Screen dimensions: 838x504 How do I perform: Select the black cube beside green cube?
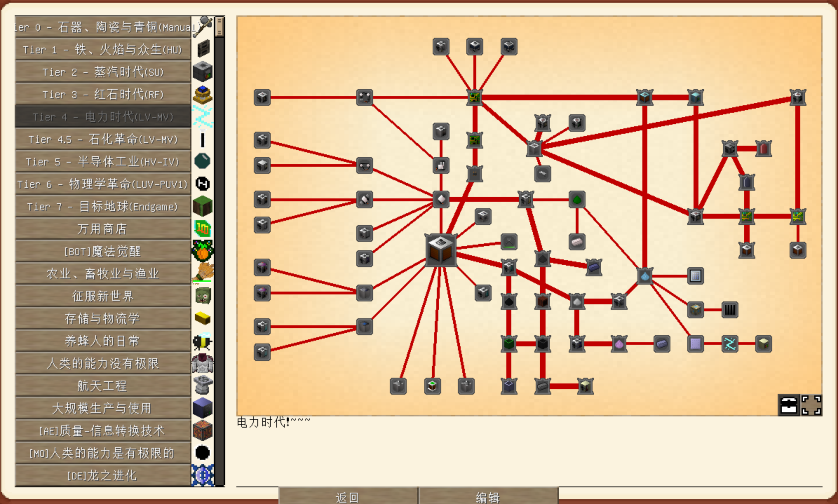click(542, 344)
